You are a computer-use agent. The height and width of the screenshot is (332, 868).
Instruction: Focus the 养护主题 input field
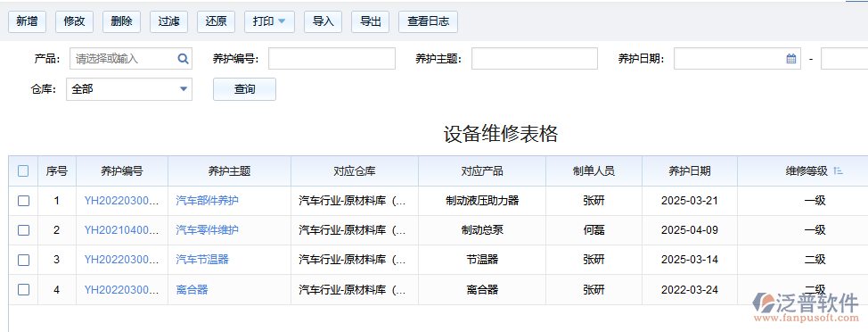click(x=534, y=59)
